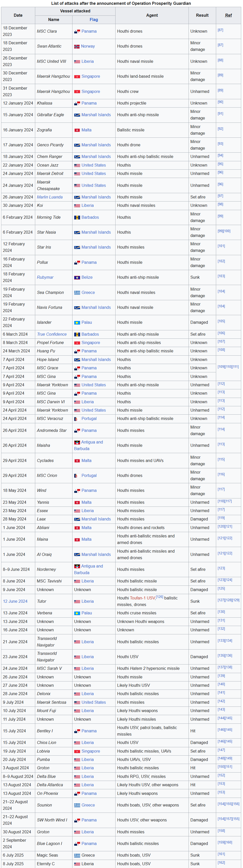This screenshot has width=243, height=868.
Task: Click the Ref column header
Action: point(229,15)
